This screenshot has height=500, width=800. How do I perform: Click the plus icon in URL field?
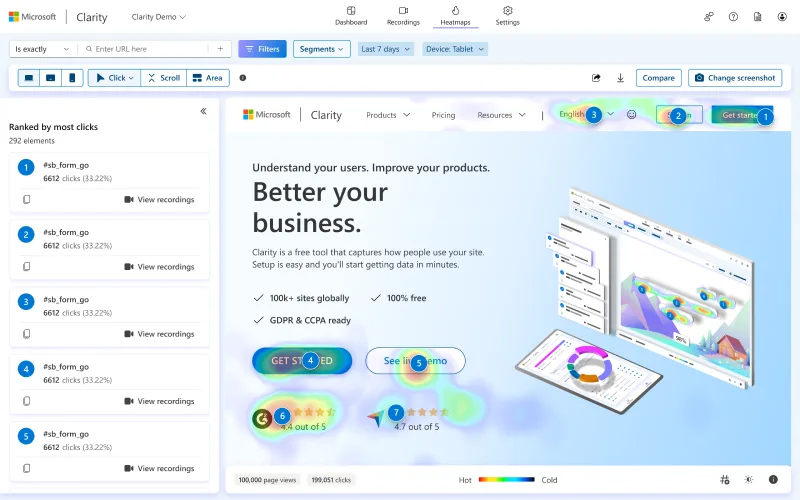(220, 49)
